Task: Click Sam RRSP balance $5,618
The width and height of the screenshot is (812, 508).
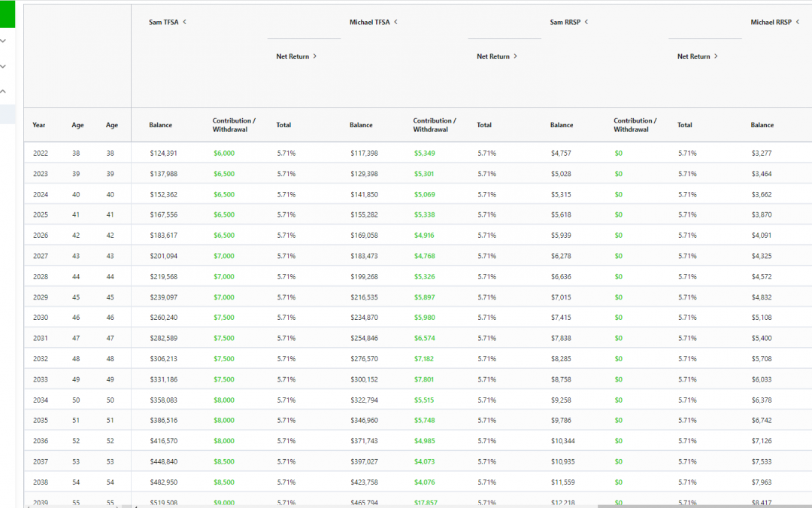Action: click(562, 214)
